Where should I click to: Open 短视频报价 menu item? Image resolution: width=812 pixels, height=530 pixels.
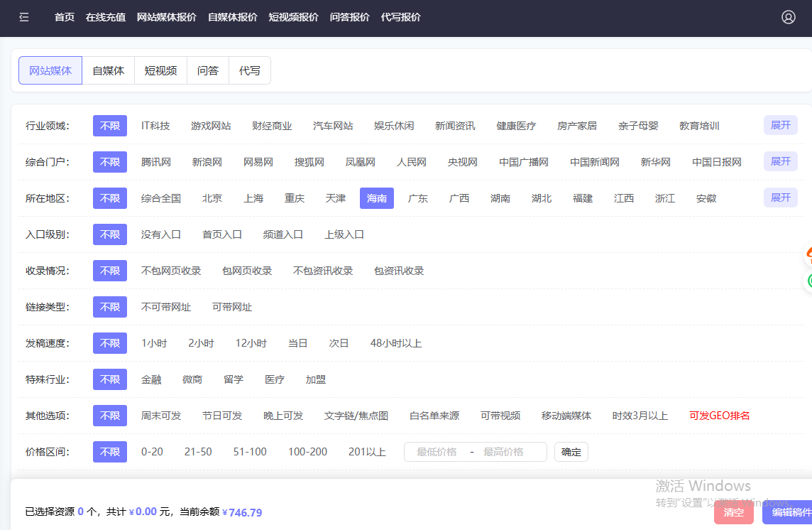coord(294,17)
